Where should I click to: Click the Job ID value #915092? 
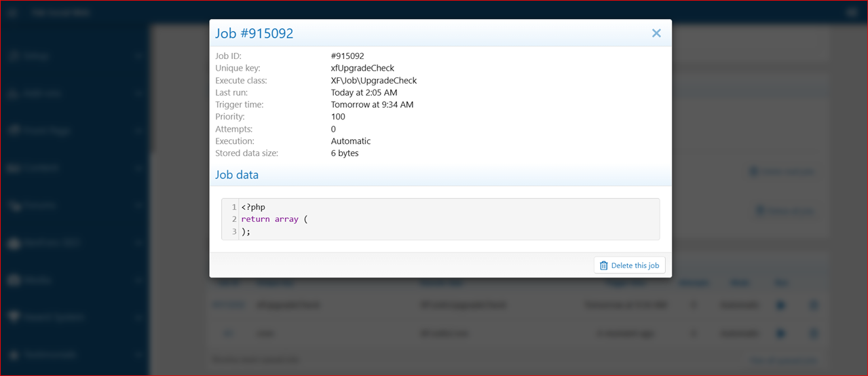(347, 56)
